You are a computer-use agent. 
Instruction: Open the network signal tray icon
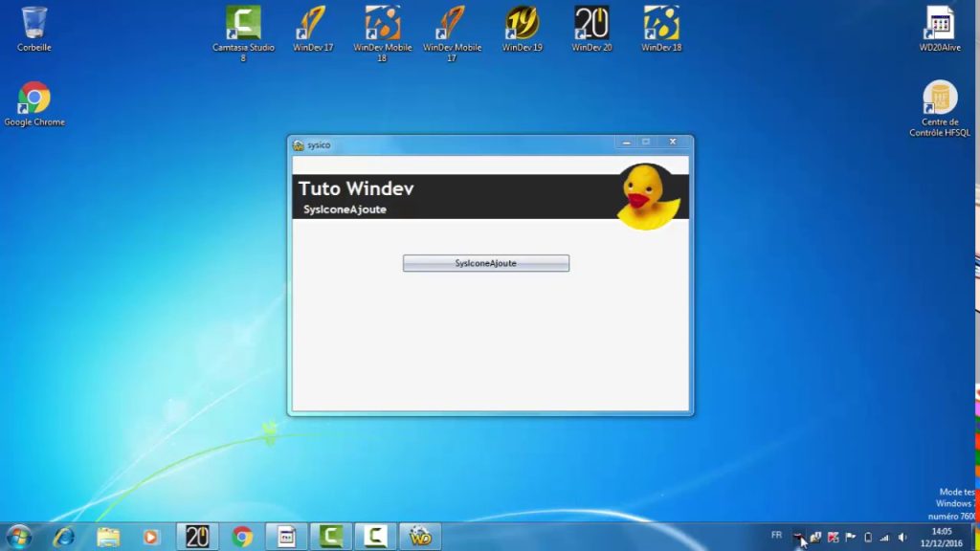tap(884, 537)
